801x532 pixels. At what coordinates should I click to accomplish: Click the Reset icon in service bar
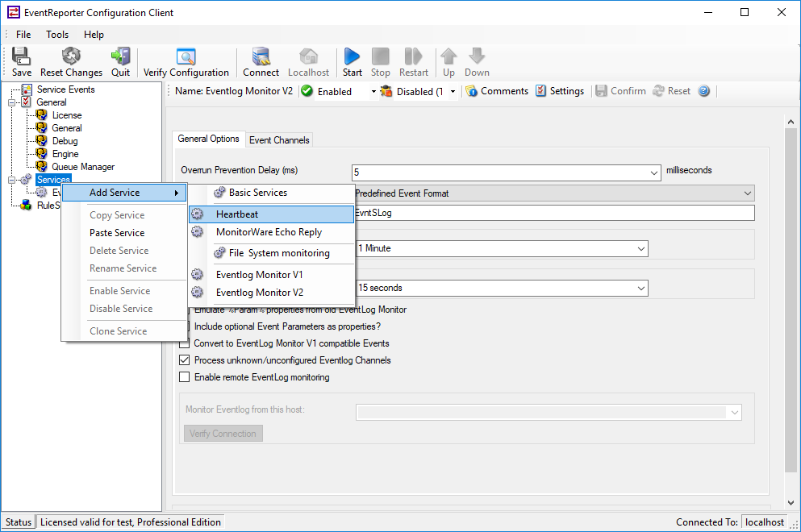tap(658, 91)
